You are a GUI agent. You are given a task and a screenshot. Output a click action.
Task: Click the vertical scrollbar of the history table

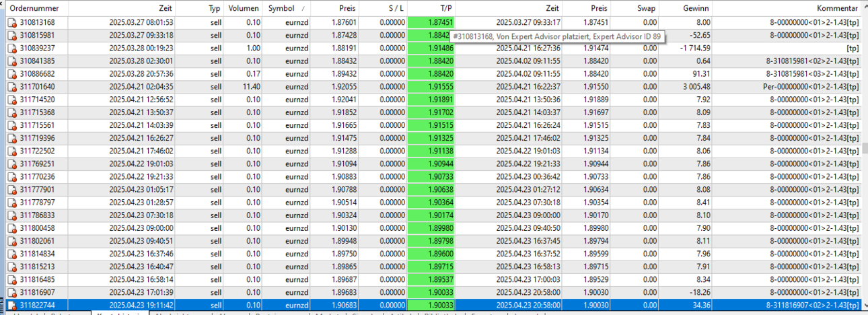[864, 155]
